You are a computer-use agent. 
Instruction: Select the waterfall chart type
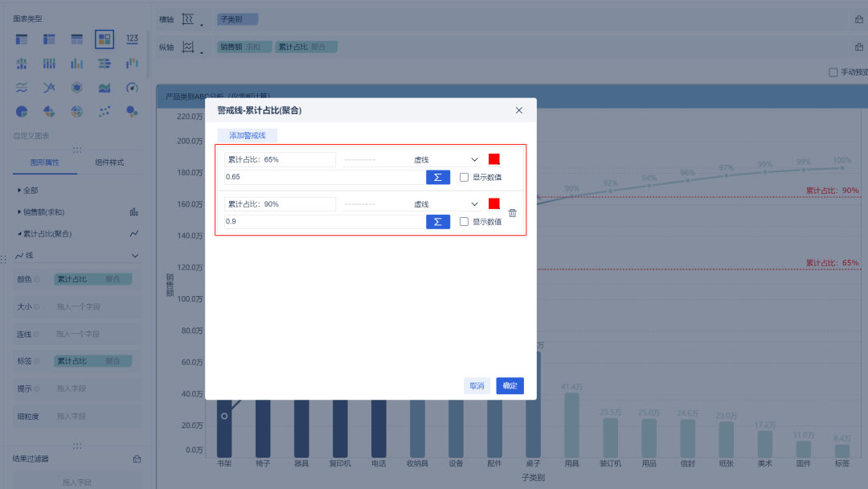click(132, 64)
